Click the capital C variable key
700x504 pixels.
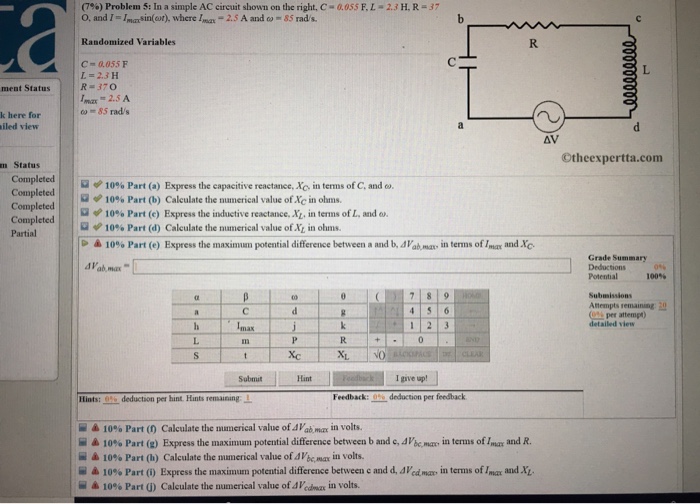point(245,312)
